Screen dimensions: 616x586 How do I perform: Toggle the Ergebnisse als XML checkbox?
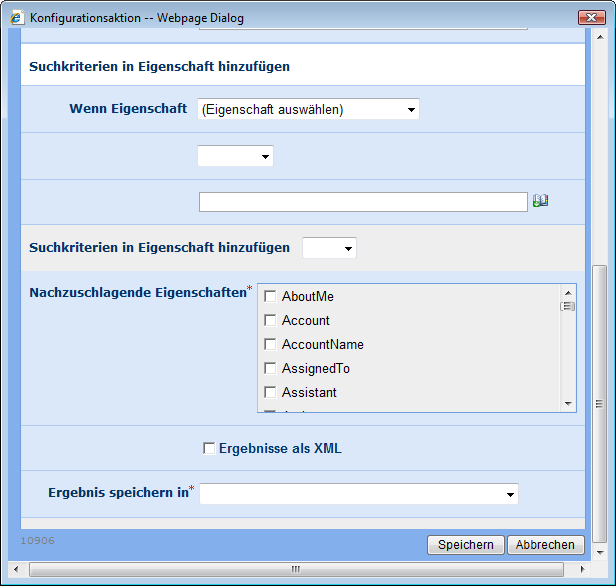209,448
